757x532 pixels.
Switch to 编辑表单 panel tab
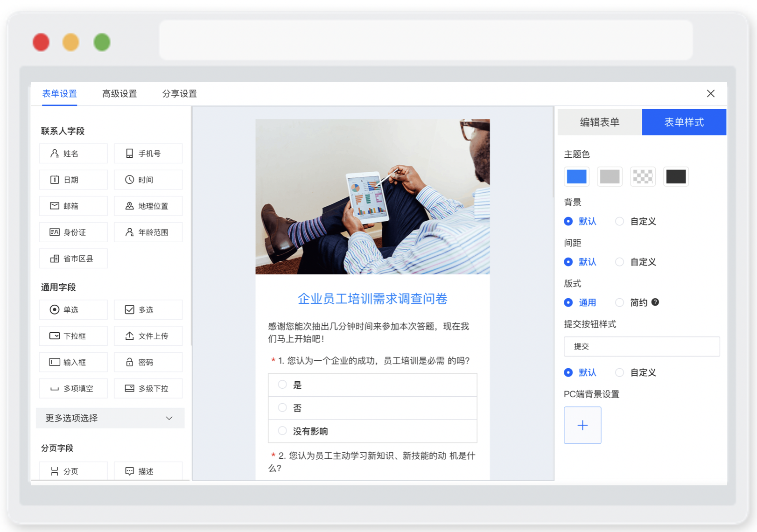(600, 122)
